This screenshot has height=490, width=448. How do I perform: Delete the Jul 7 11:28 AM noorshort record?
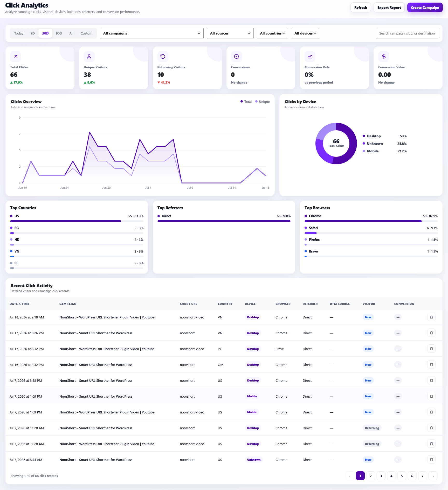431,428
